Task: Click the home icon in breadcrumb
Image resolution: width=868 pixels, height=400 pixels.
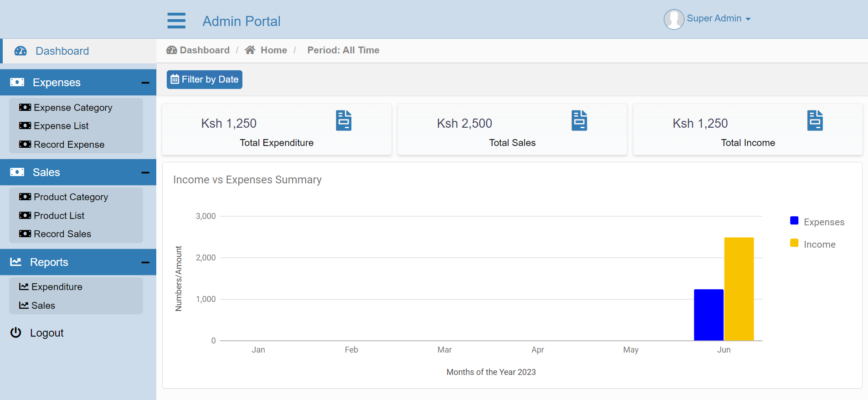Action: (x=250, y=50)
